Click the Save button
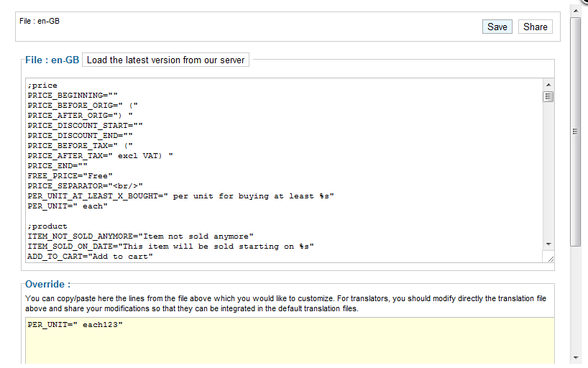 (x=497, y=27)
